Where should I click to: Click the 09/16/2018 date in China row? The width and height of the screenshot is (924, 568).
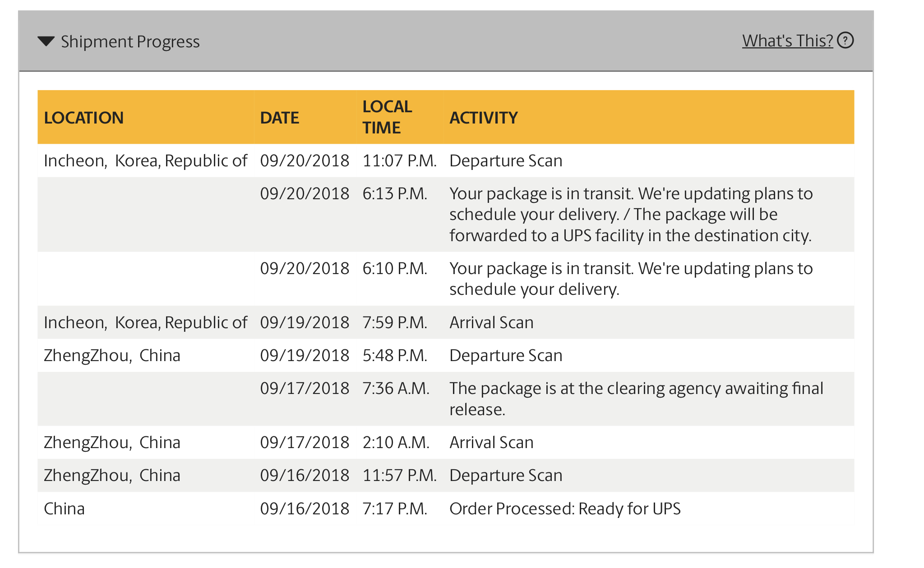(305, 508)
